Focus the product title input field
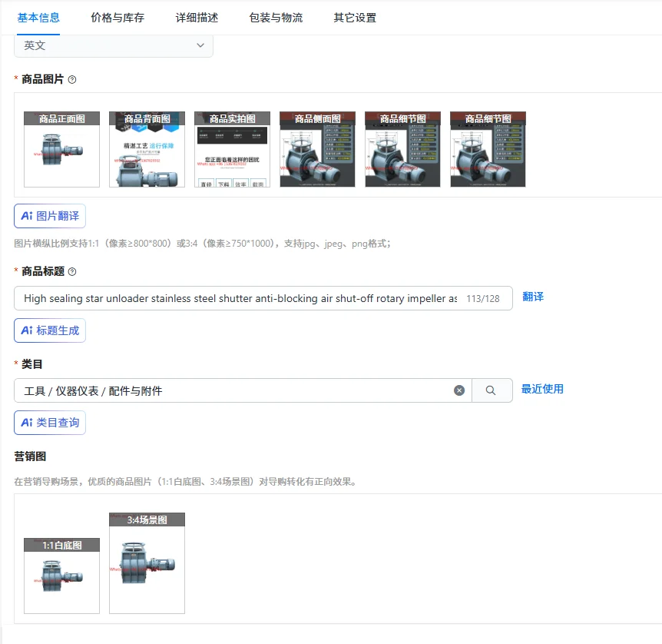 coord(263,298)
